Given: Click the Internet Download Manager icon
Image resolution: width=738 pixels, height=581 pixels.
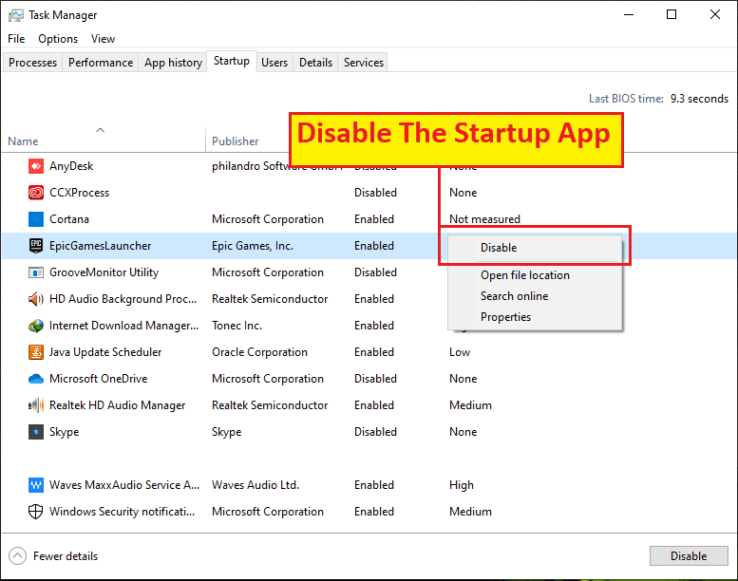Looking at the screenshot, I should point(36,326).
